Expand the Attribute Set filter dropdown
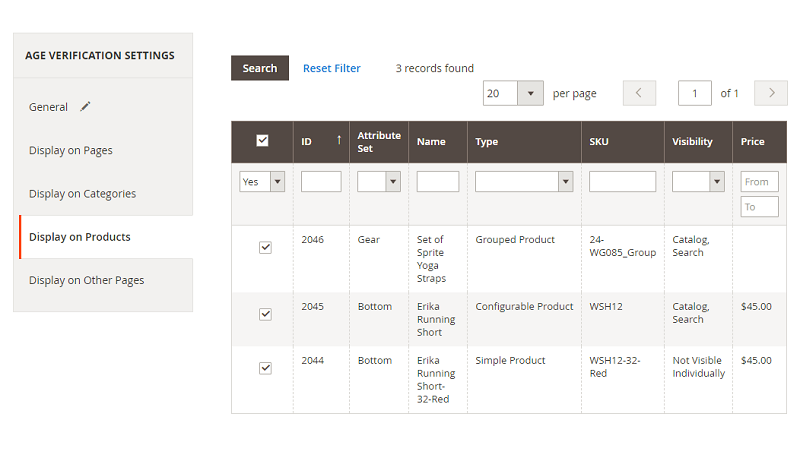This screenshot has width=800, height=450. 392,182
